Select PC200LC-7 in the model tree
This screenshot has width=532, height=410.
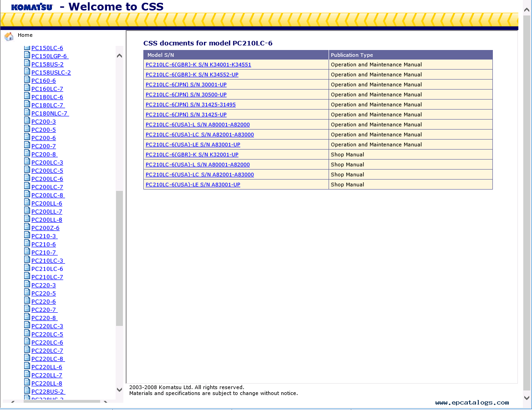pyautogui.click(x=47, y=187)
